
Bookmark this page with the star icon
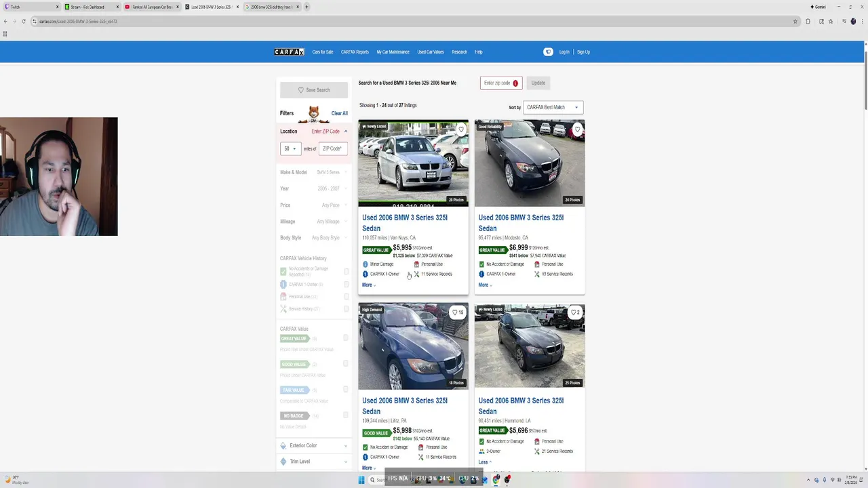[x=795, y=21]
